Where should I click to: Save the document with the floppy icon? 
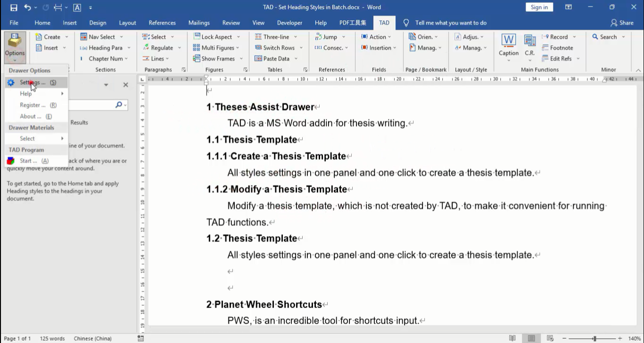(x=14, y=7)
